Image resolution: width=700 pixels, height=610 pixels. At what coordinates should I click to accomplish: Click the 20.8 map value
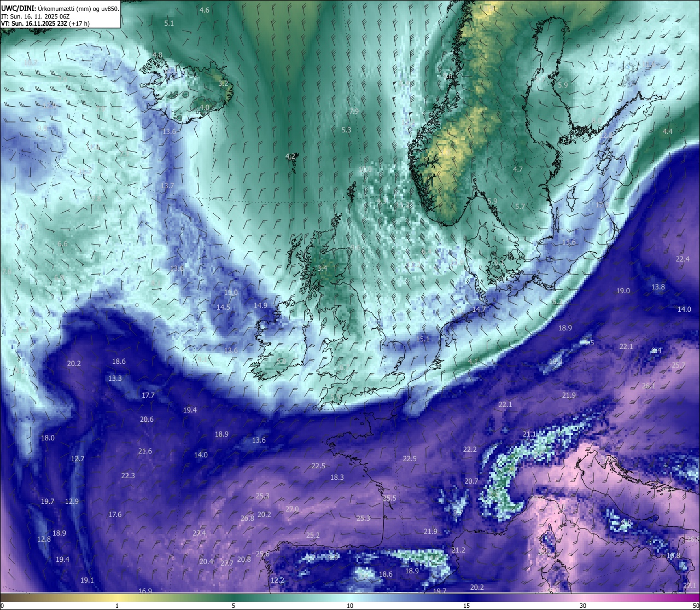coord(244,560)
